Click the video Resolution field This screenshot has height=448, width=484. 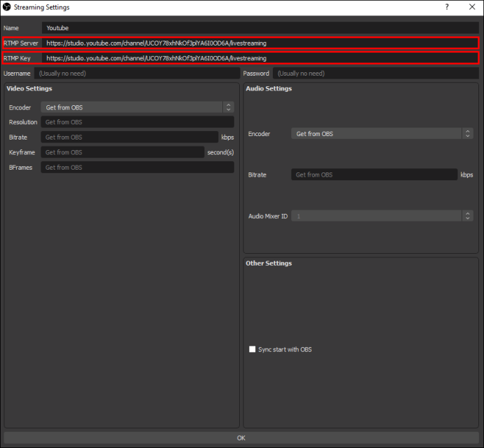coord(137,122)
